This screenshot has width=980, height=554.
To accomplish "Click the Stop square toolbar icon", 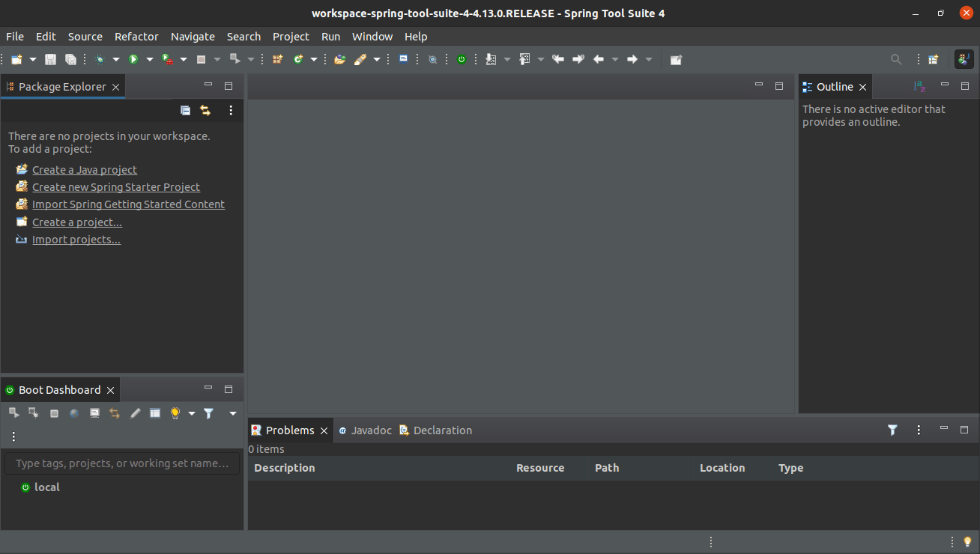I will point(201,59).
